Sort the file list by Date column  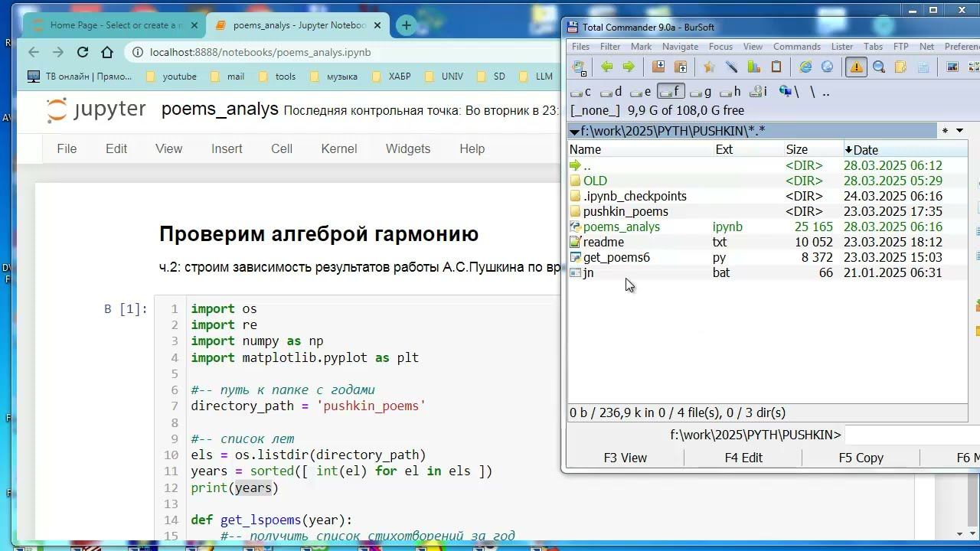coord(905,150)
